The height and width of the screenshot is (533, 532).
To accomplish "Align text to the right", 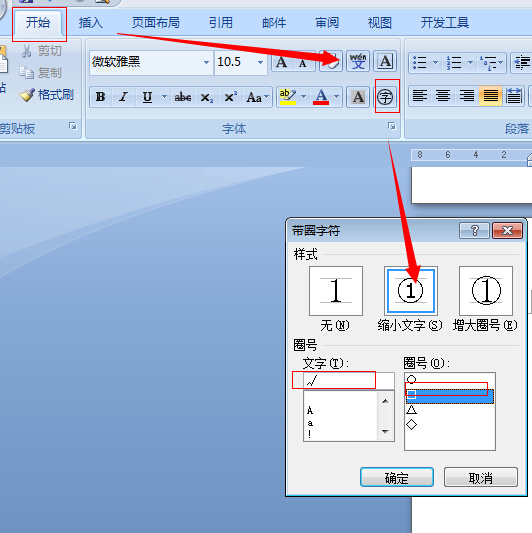I will [467, 96].
